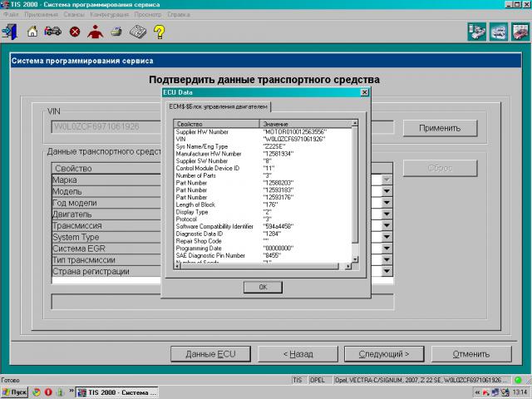Launch Opera from the quick launch bar
The image size is (532, 399).
(48, 392)
